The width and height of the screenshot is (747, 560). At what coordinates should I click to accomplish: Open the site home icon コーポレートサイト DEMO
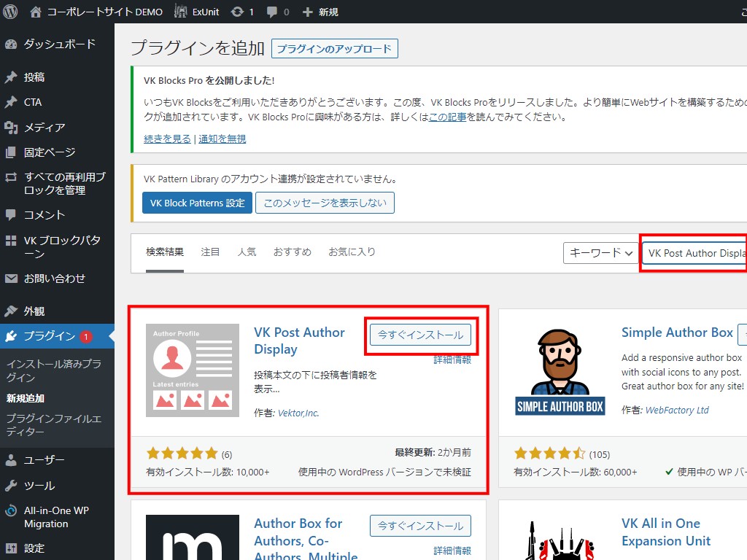(36, 12)
